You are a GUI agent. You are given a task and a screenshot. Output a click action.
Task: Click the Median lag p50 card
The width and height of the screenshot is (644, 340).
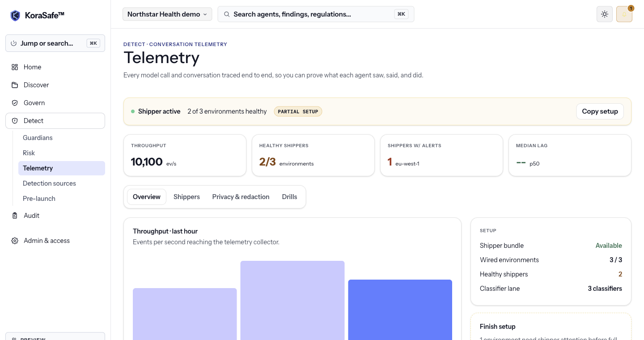tap(570, 155)
